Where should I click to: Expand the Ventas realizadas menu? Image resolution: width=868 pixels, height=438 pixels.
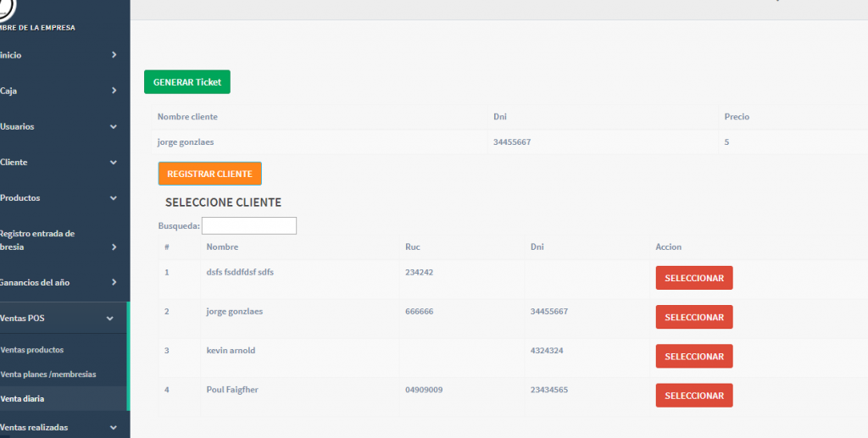(x=114, y=428)
